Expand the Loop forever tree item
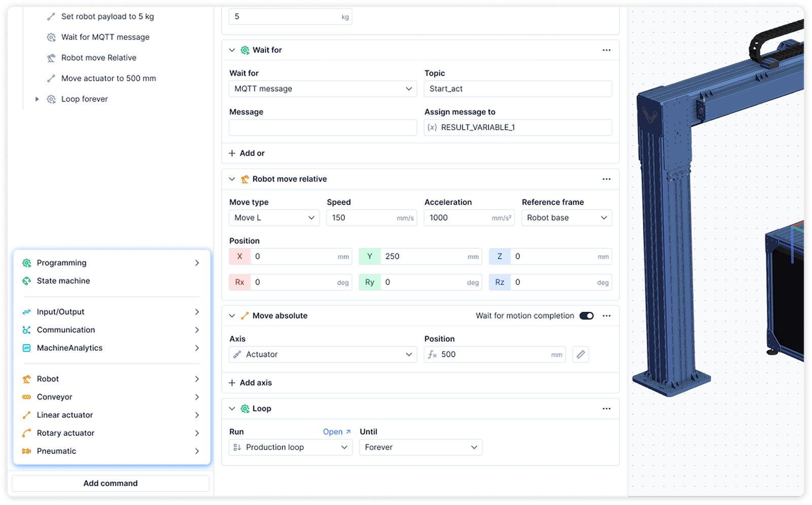 pos(37,99)
